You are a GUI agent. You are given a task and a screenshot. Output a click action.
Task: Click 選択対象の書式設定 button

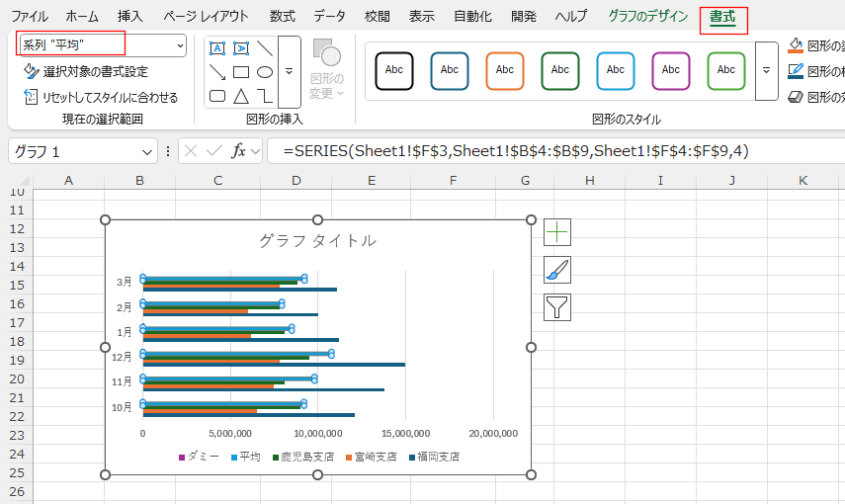(x=86, y=71)
